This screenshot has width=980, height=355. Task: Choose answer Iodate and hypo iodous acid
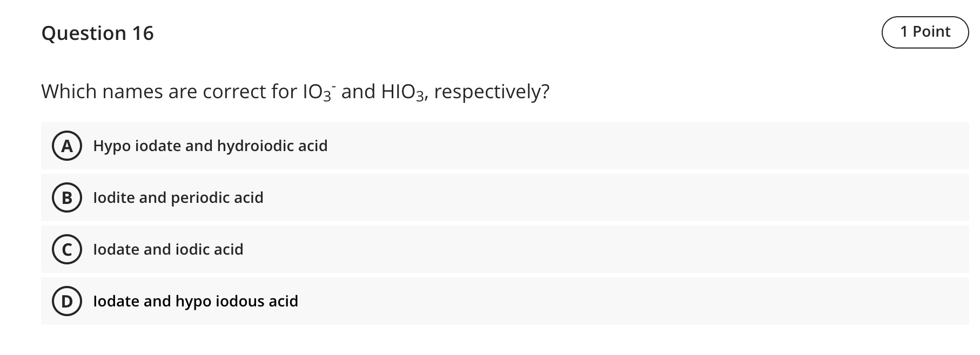(196, 302)
